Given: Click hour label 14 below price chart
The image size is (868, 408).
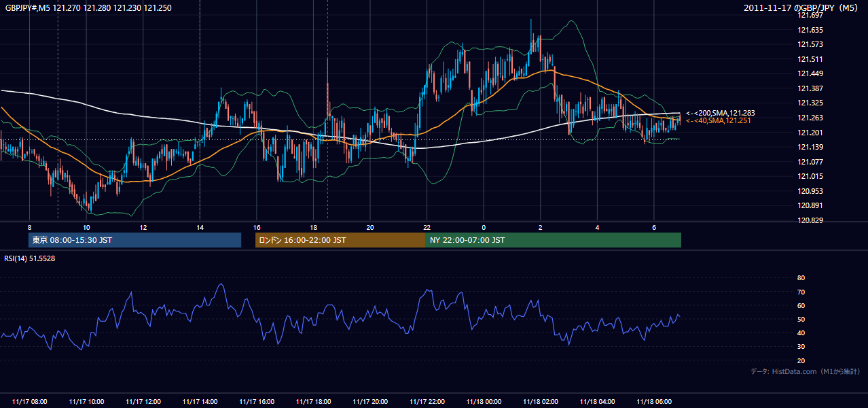Looking at the screenshot, I should (200, 227).
